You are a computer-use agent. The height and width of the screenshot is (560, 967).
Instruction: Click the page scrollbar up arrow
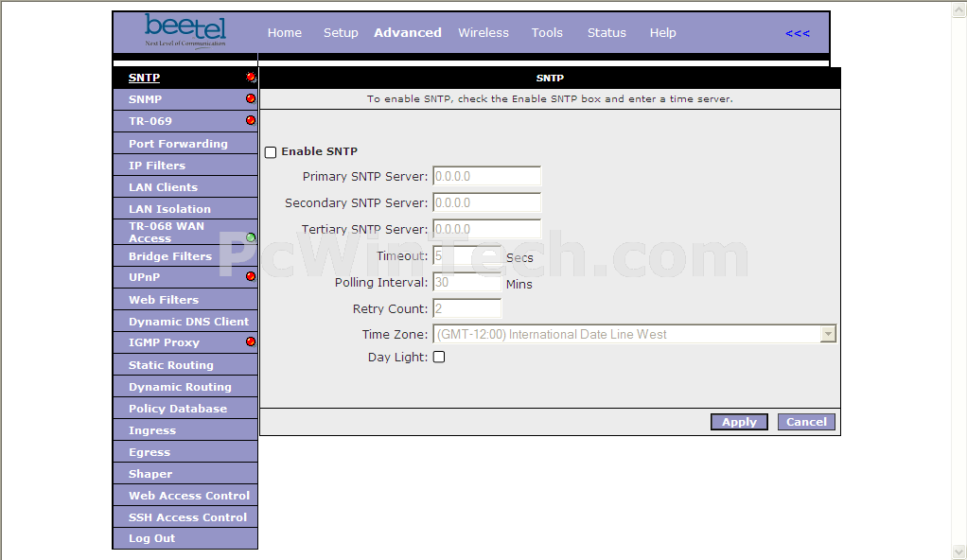(959, 9)
